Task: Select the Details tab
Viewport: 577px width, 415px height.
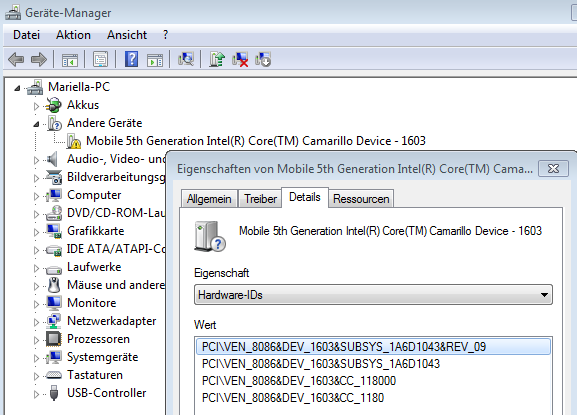Action: 305,197
